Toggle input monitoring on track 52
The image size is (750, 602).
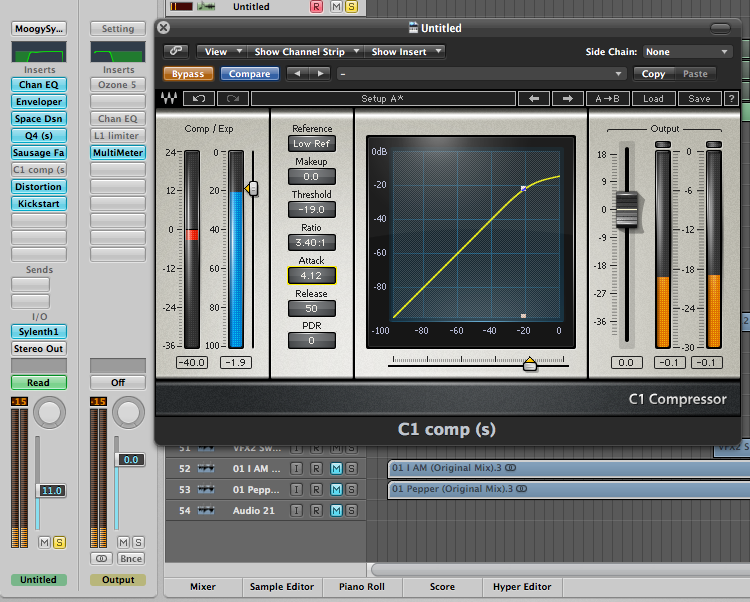coord(297,469)
